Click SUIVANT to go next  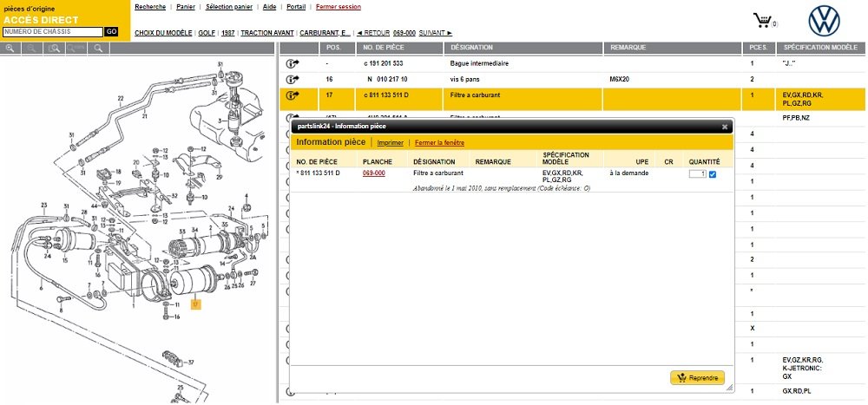tap(435, 33)
